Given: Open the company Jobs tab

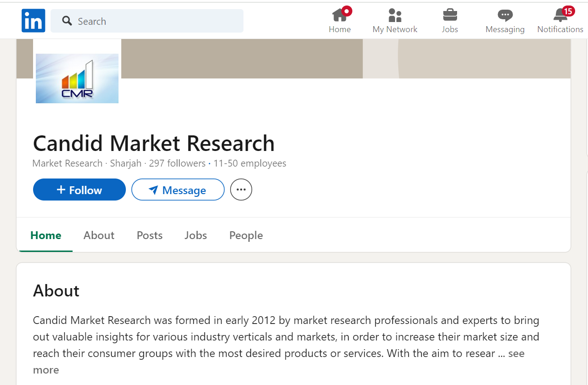Looking at the screenshot, I should pyautogui.click(x=196, y=235).
